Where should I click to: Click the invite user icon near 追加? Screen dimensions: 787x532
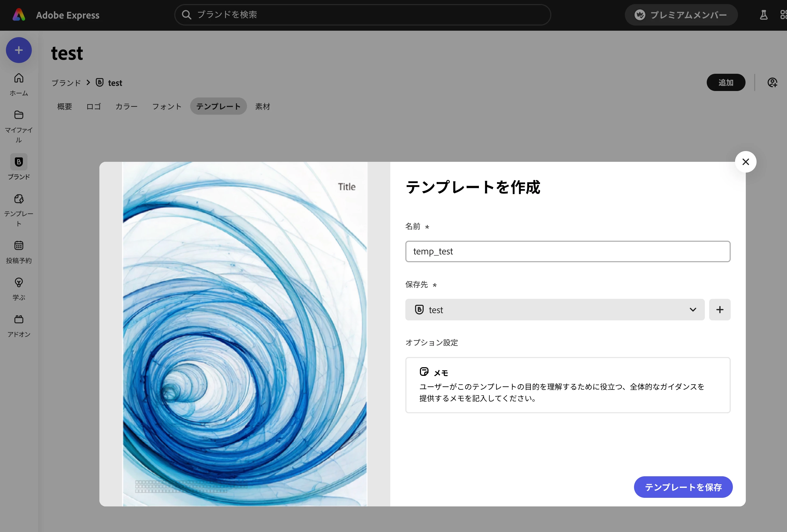click(x=772, y=83)
